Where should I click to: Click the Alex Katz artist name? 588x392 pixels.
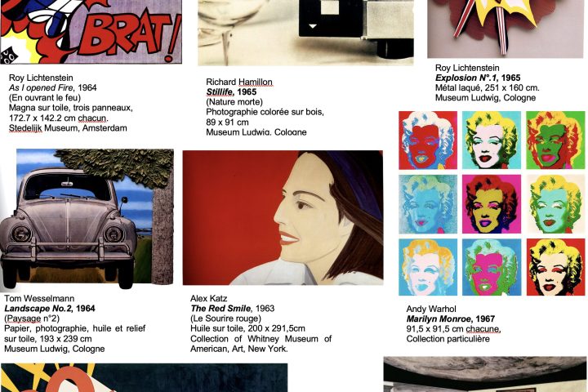pos(208,298)
